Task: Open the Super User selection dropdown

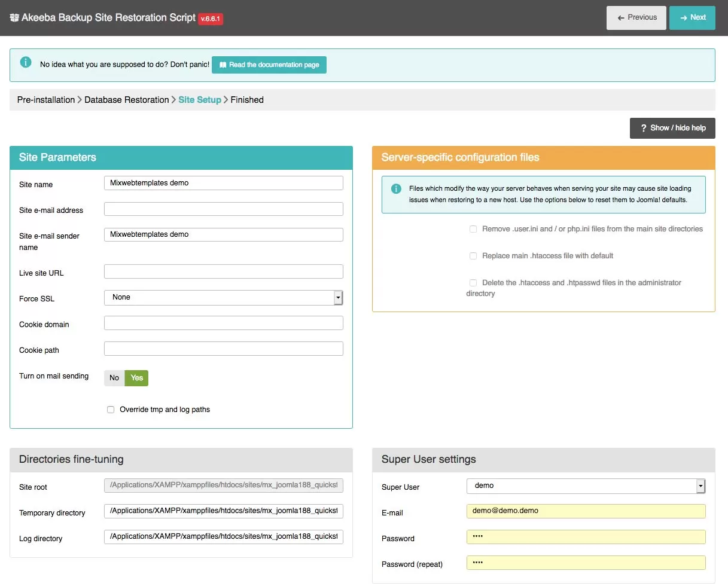Action: tap(586, 486)
